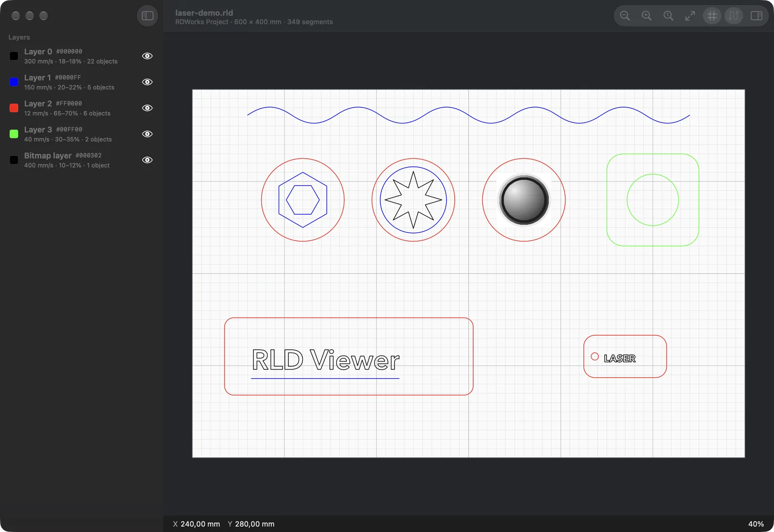Toggle the left sidebar button
This screenshot has width=774, height=532.
(x=148, y=16)
